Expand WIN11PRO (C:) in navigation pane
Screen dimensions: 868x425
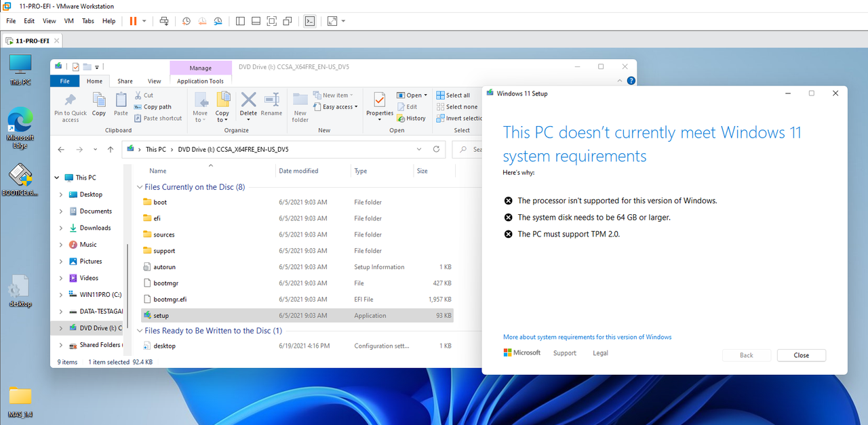pyautogui.click(x=61, y=295)
